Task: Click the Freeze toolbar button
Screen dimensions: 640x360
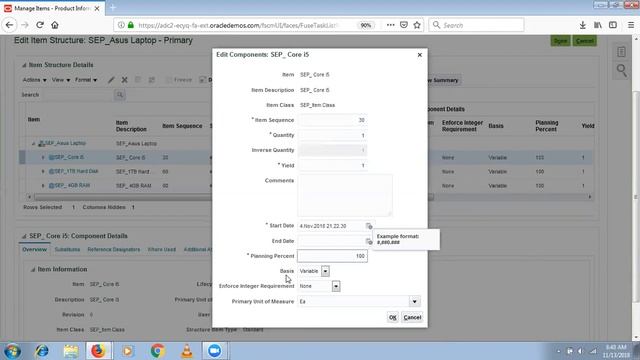Action: pos(179,80)
